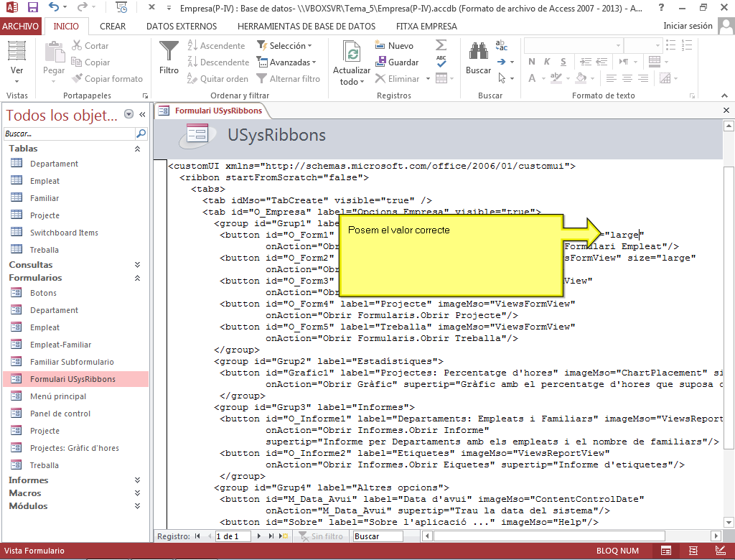This screenshot has width=735, height=560.
Task: Expand the Macros group
Action: click(x=137, y=493)
